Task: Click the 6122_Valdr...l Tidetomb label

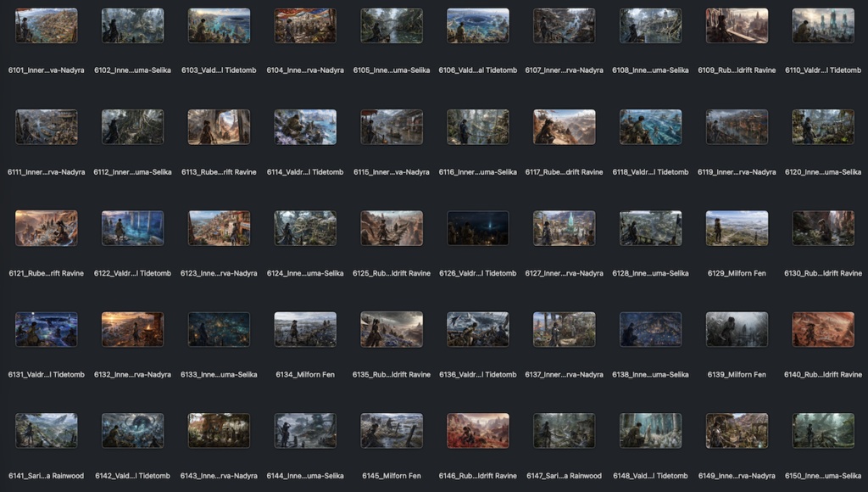Action: pos(132,273)
